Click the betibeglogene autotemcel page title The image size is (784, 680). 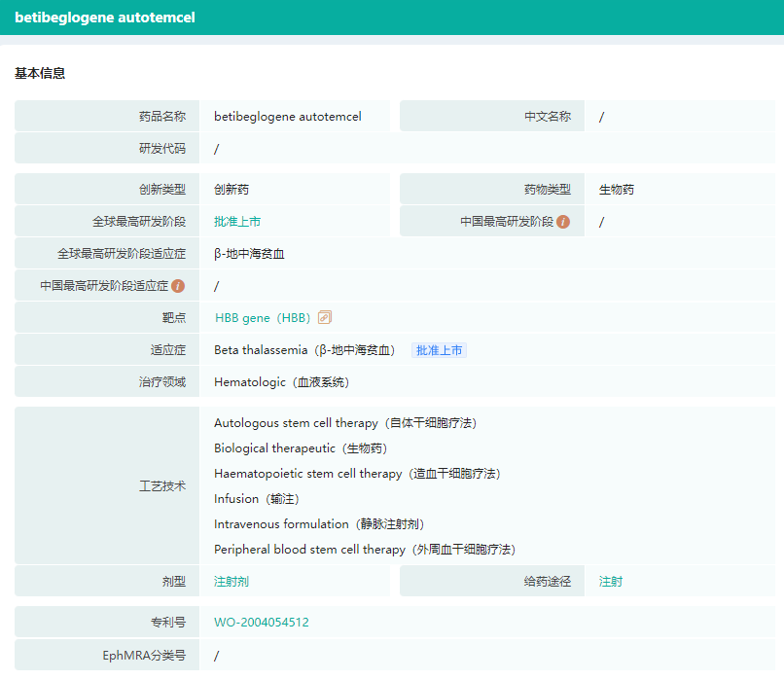coord(105,18)
